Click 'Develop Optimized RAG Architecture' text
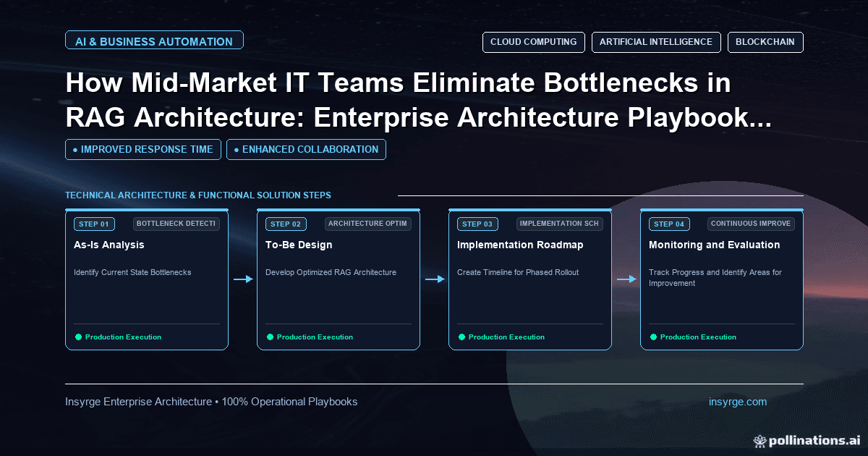The height and width of the screenshot is (456, 868). [331, 272]
